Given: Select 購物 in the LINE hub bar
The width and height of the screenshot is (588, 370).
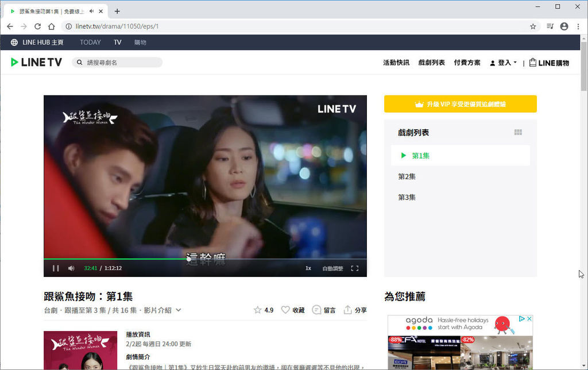Looking at the screenshot, I should (x=140, y=43).
